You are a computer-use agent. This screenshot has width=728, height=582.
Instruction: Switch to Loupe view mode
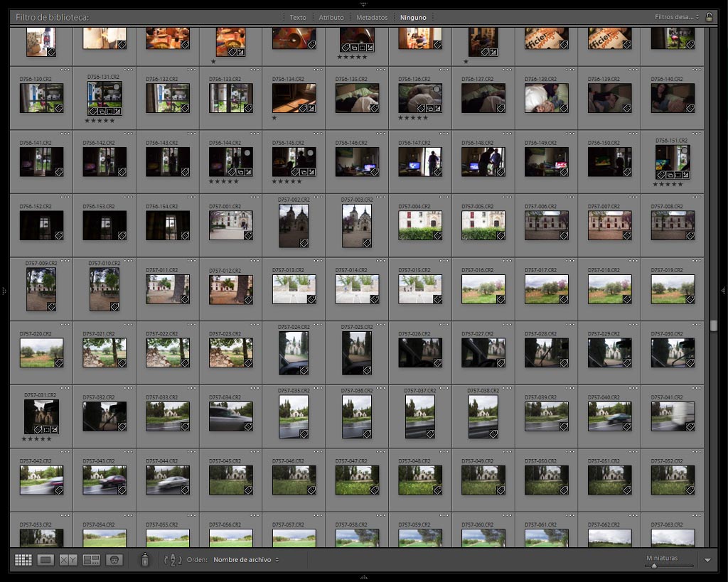(x=45, y=560)
